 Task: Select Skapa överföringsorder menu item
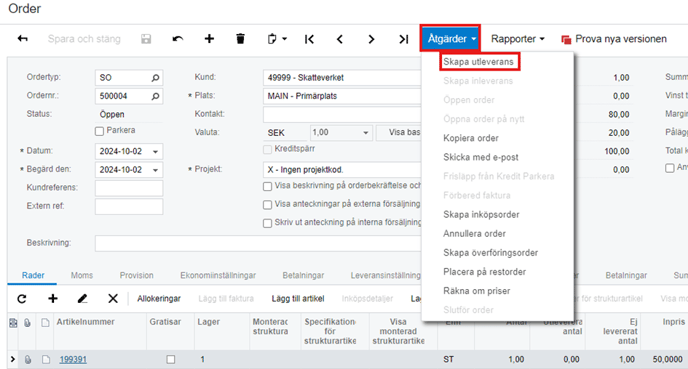click(491, 253)
